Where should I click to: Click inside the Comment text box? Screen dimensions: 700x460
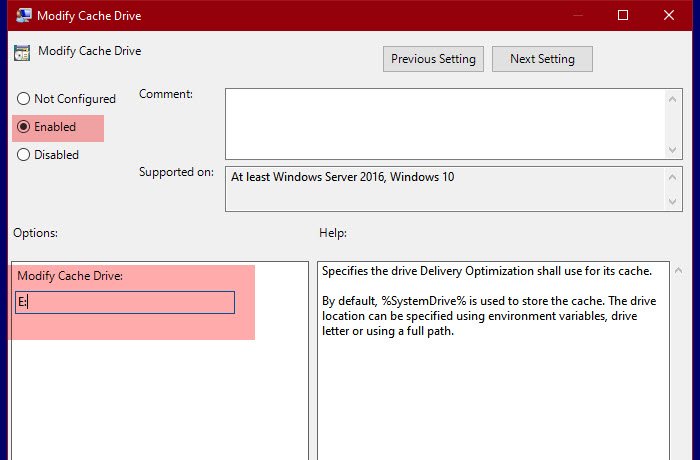point(444,123)
